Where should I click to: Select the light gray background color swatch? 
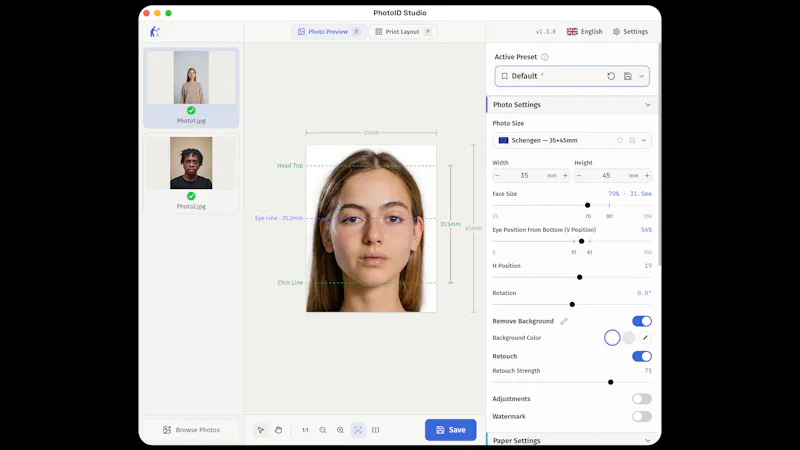click(x=629, y=338)
